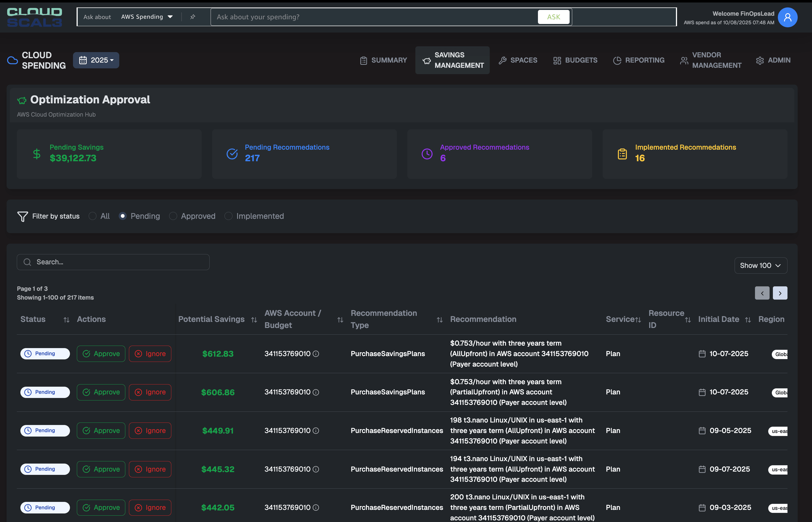Select the Implemented status filter

click(228, 216)
